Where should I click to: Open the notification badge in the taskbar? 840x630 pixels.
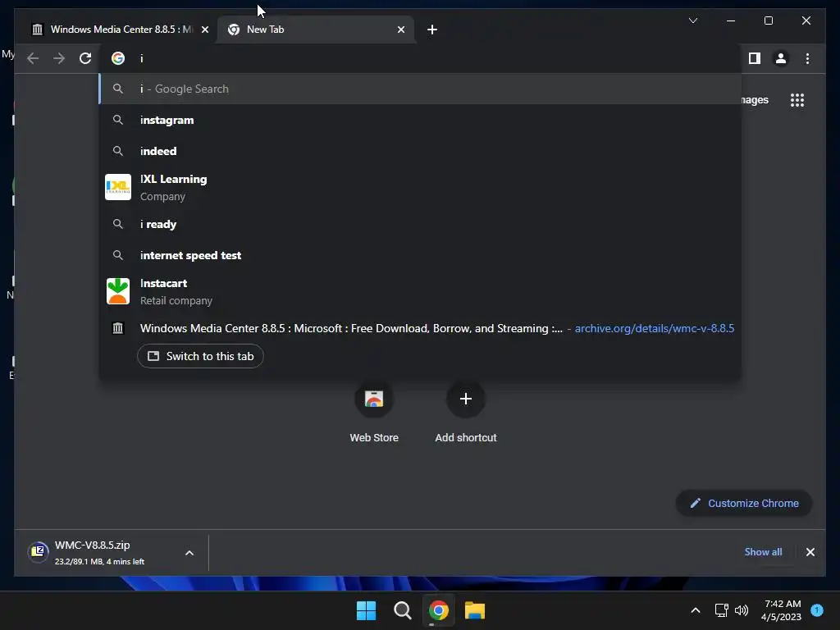coord(817,609)
